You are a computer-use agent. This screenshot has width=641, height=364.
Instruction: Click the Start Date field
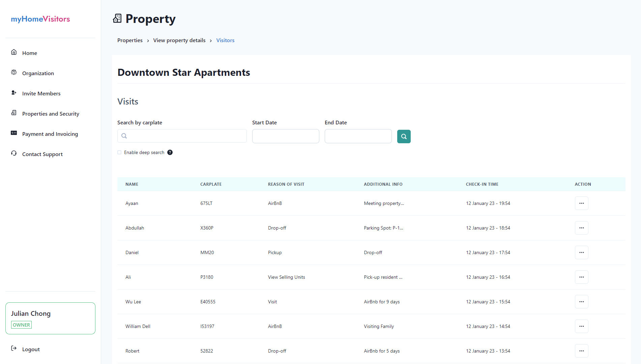pos(285,136)
